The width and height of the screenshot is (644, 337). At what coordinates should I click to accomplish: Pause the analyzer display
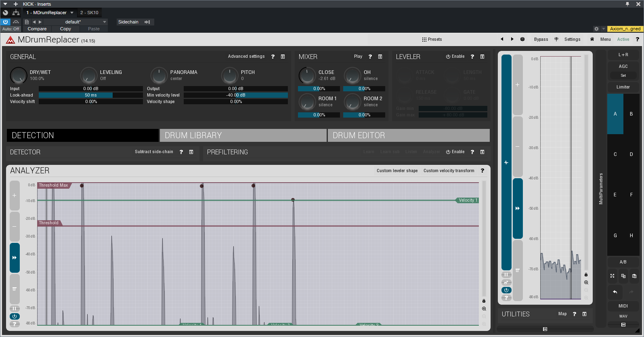(15, 309)
